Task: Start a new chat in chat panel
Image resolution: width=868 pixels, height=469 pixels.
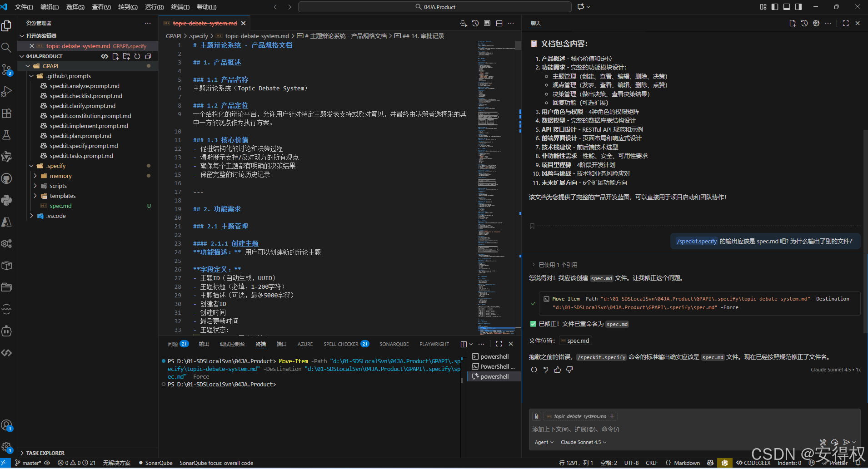Action: pos(793,23)
